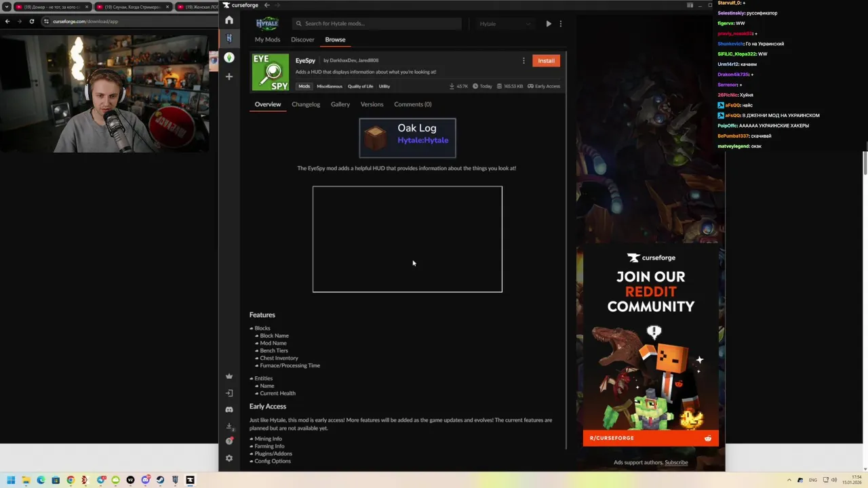The height and width of the screenshot is (488, 868).
Task: Open File Explorer from taskbar
Action: (x=26, y=480)
